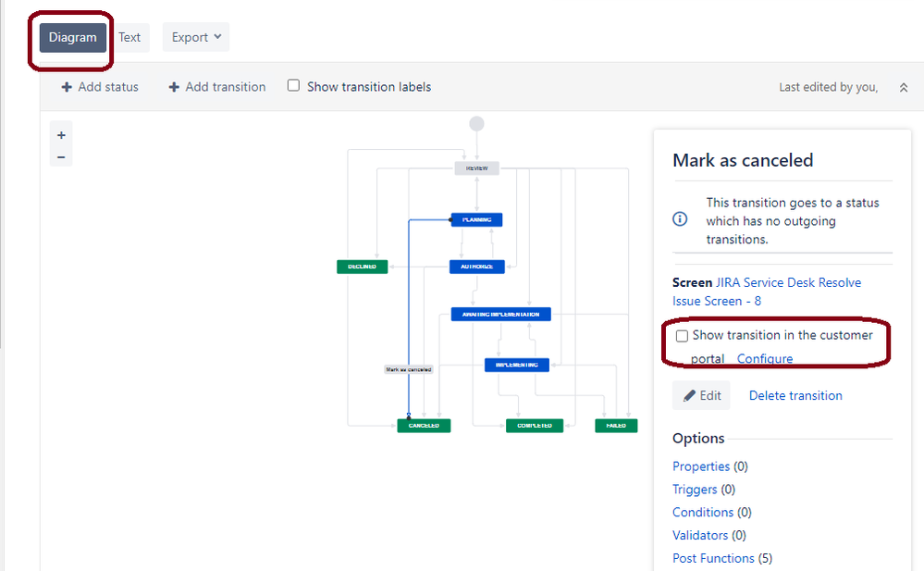Switch to the Diagram view tab
The width and height of the screenshot is (924, 571).
73,38
